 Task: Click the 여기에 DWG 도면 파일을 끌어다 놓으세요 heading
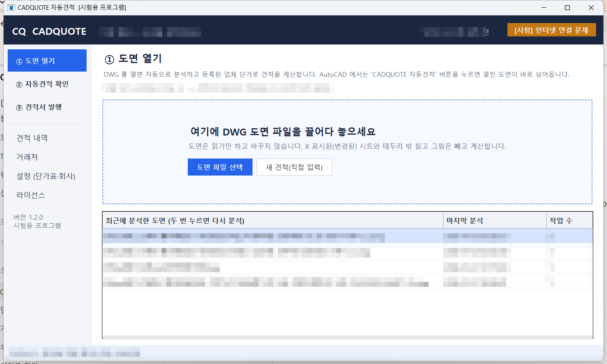click(283, 131)
